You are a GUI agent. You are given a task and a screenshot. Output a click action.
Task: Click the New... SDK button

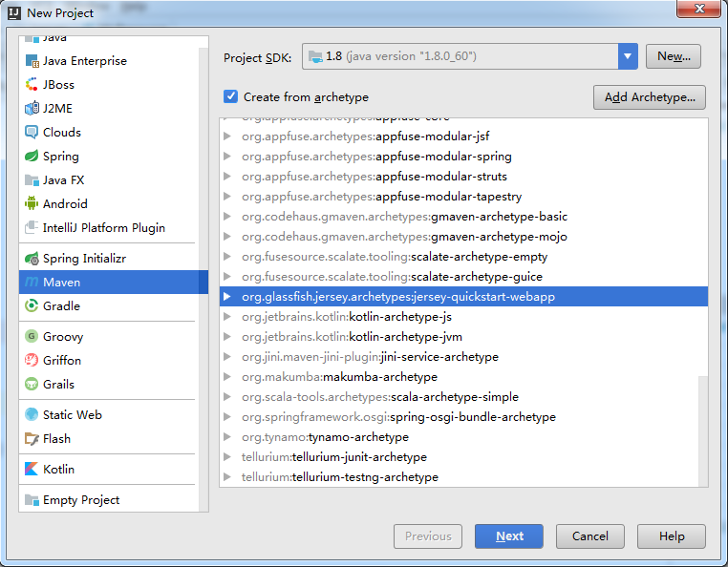point(674,56)
